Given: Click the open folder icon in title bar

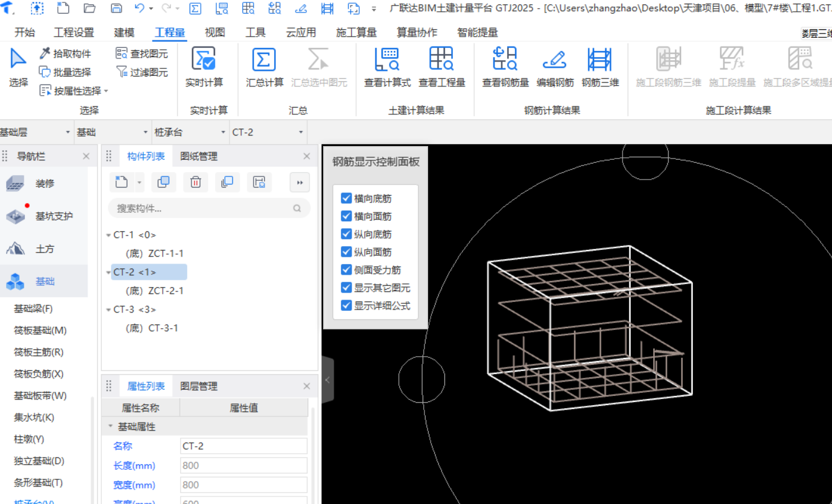Looking at the screenshot, I should 89,9.
